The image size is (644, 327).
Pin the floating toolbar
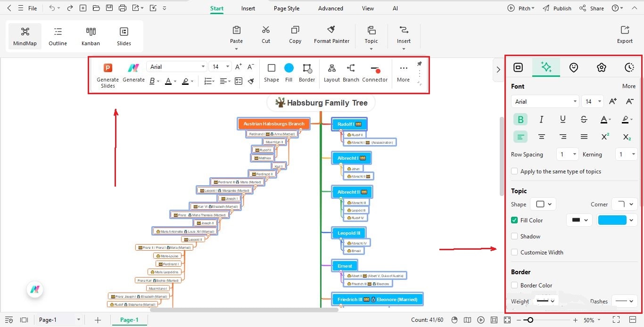click(420, 64)
